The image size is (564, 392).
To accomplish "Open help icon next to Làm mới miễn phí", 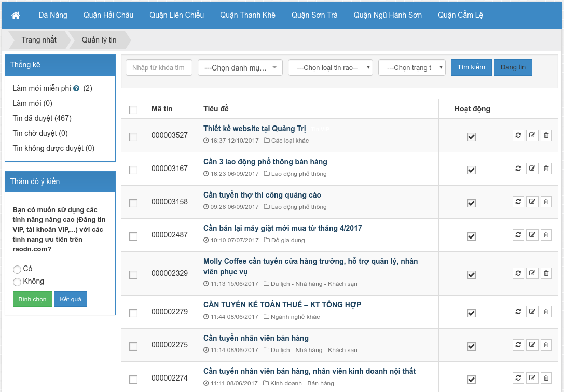I will [76, 88].
